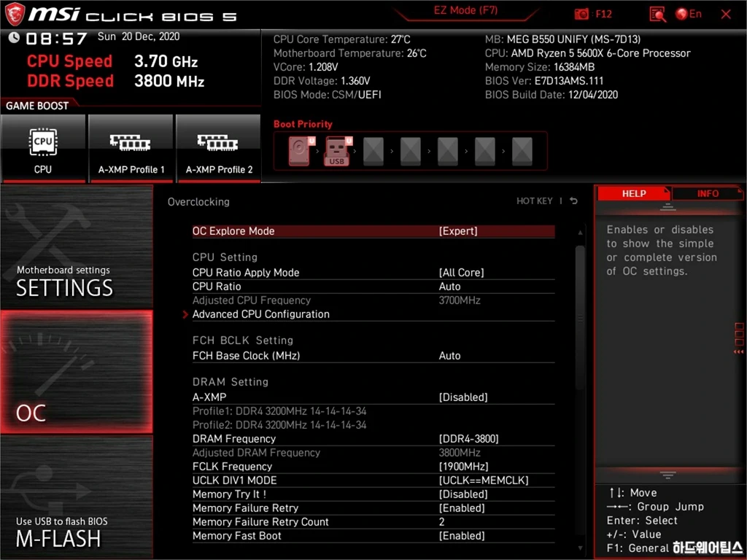Edit the CPU Ratio Auto value
747x560 pixels.
(x=373, y=286)
